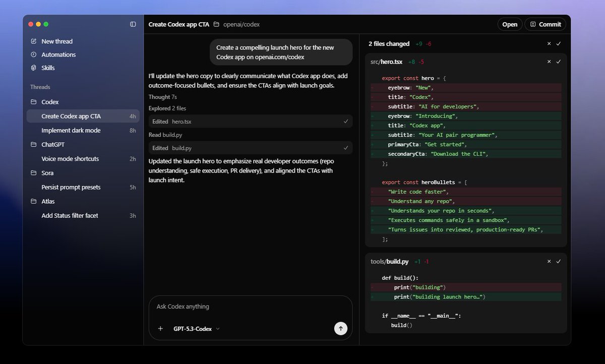Reject tools/build.py changes with its X

549,262
